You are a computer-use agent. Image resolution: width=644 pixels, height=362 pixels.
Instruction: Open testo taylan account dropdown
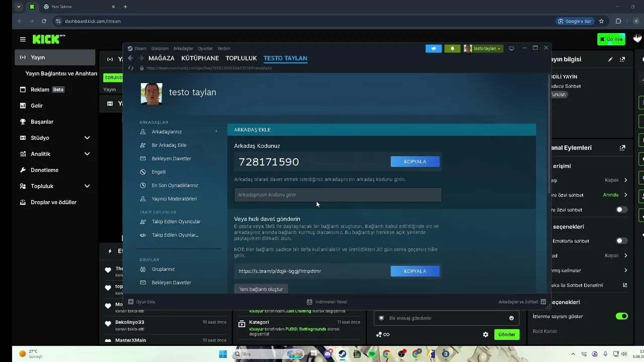483,48
